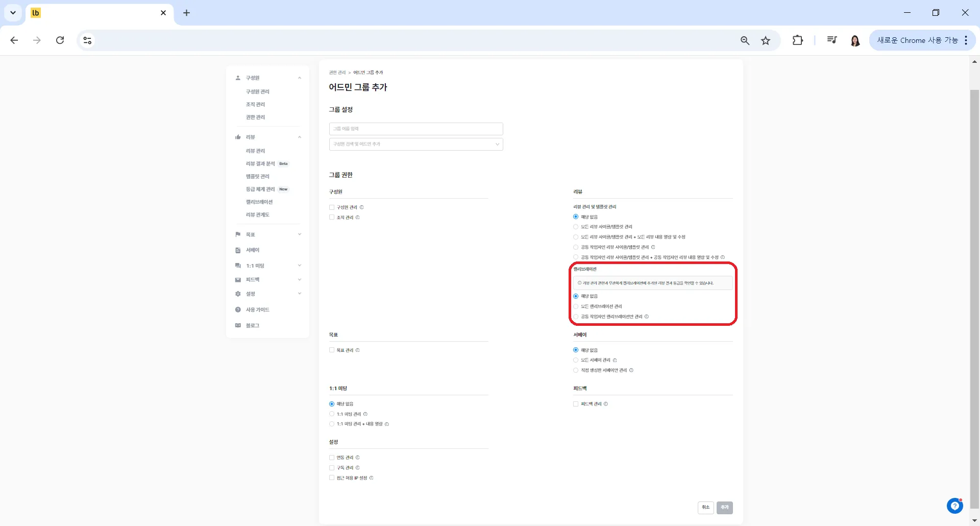Image resolution: width=980 pixels, height=526 pixels.
Task: Tick the 피드백 관리 checkbox
Action: coord(576,404)
